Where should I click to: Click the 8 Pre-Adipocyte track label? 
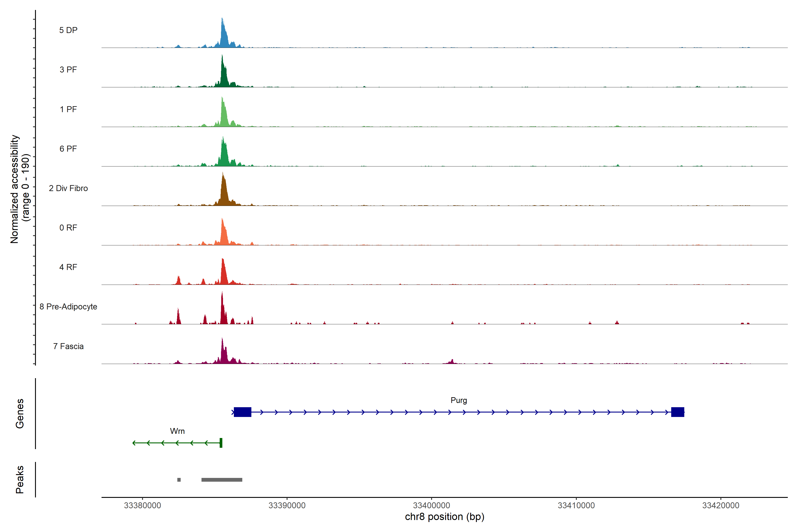coord(68,307)
